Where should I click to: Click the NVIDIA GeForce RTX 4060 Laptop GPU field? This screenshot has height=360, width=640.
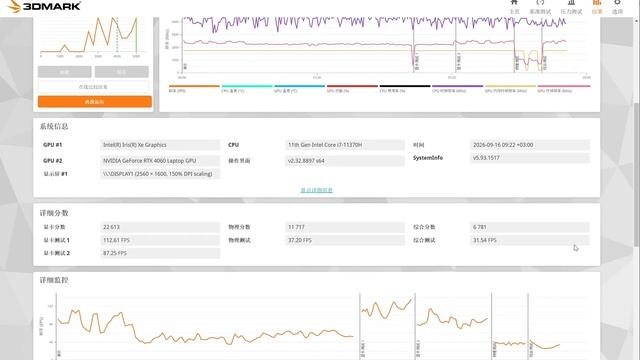[x=160, y=161]
